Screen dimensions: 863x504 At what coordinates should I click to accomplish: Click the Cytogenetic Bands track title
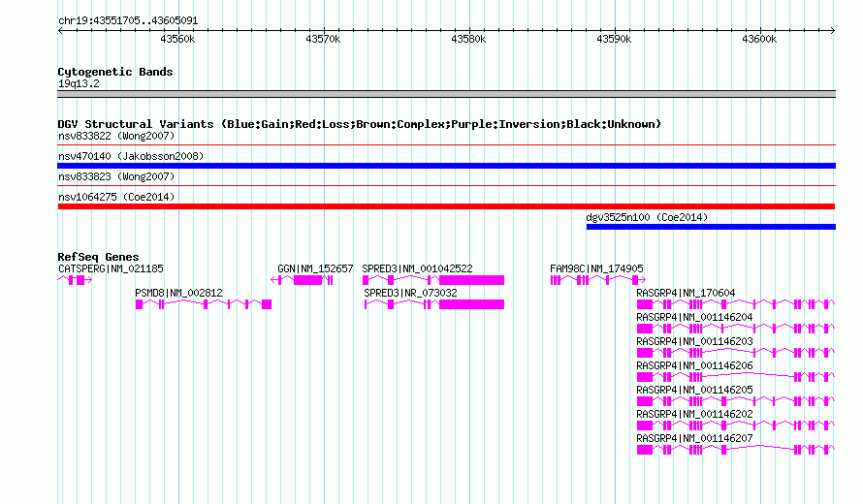tap(115, 72)
